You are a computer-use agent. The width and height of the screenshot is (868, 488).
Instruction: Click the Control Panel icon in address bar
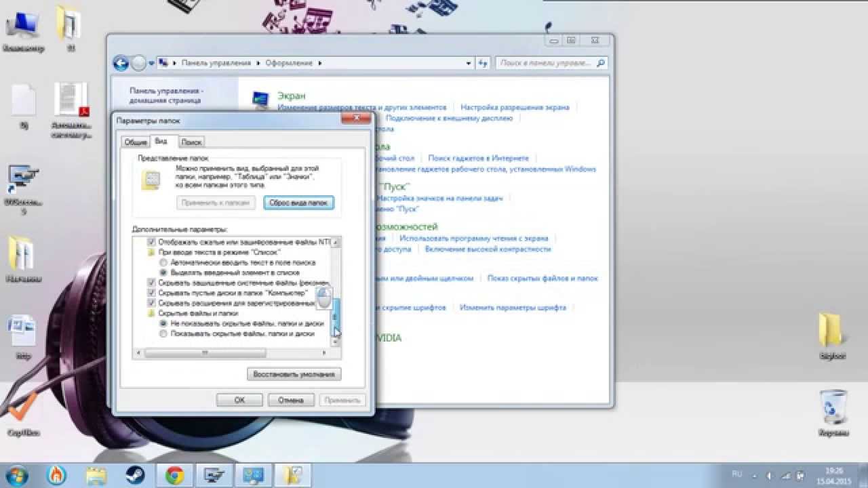click(x=163, y=63)
